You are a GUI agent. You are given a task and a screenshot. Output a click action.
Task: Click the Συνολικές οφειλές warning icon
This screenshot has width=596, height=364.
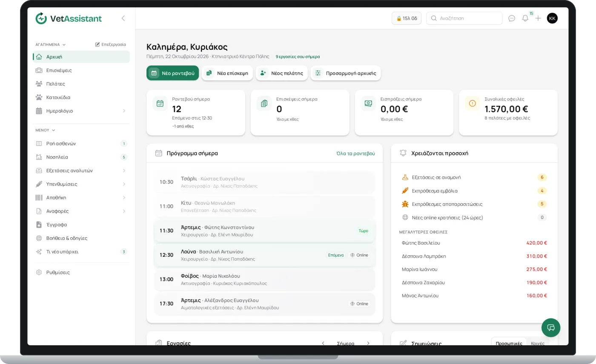click(x=472, y=103)
